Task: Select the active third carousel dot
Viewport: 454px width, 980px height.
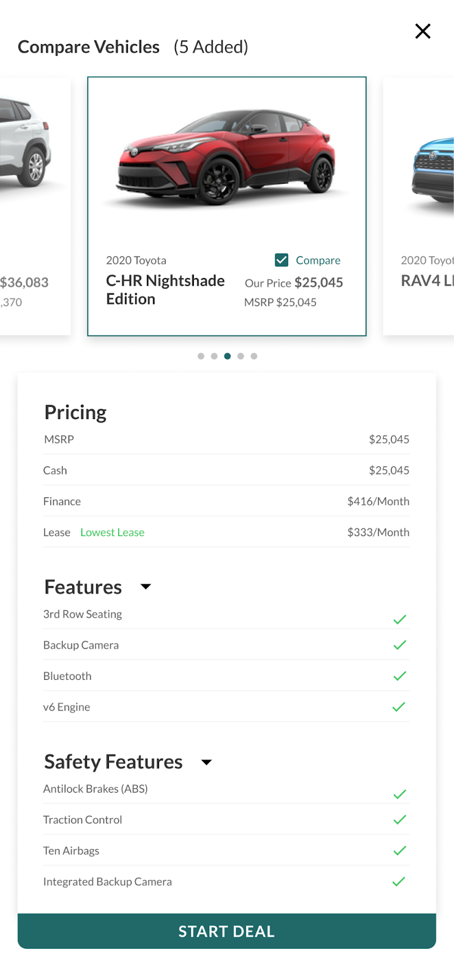Action: (x=228, y=356)
